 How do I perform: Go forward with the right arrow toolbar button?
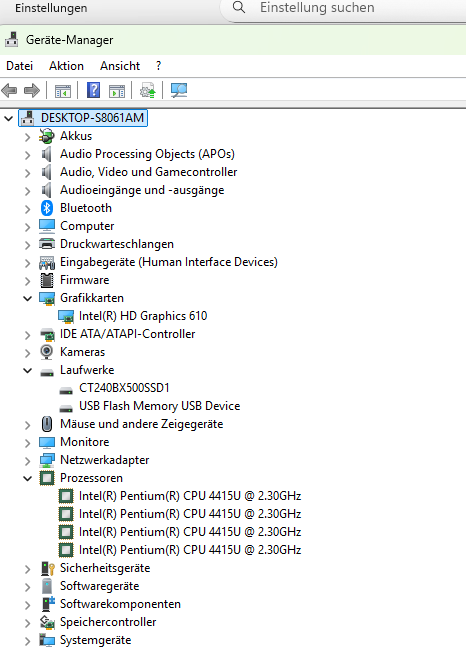coord(32,90)
